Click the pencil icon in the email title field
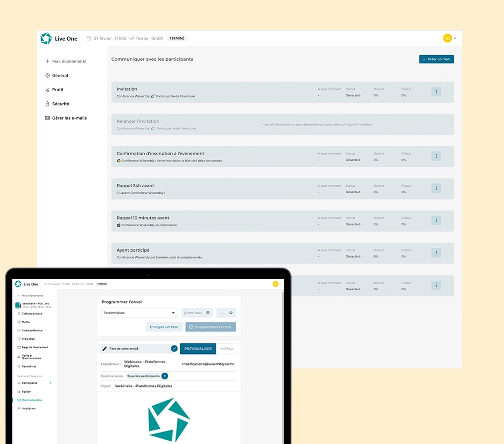Image resolution: width=504 pixels, height=444 pixels. click(105, 348)
